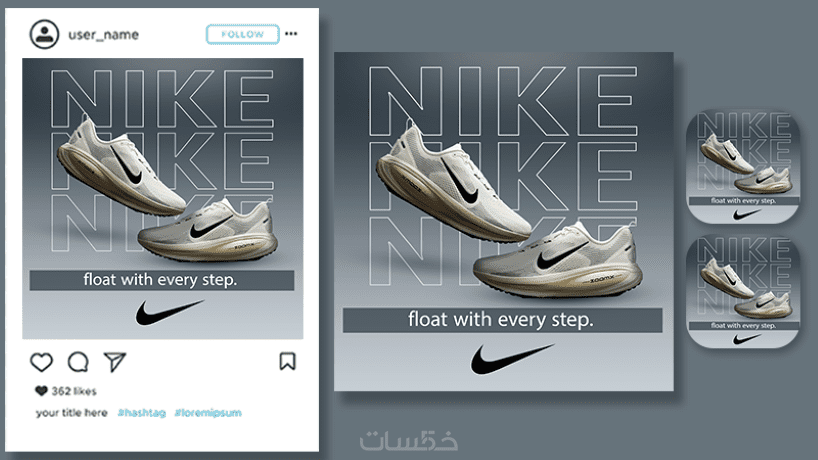Click the #loremipsum link

208,413
